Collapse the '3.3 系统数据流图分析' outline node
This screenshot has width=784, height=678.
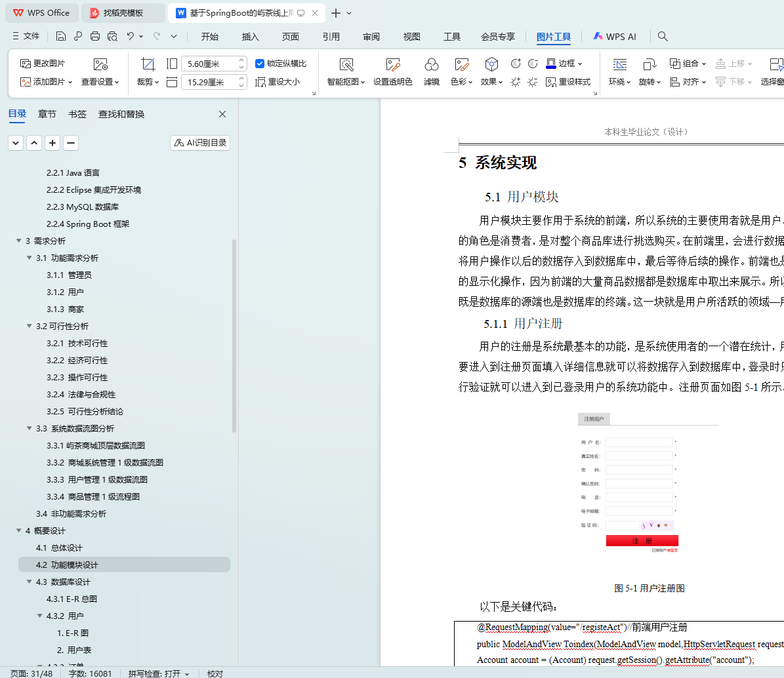tap(29, 428)
